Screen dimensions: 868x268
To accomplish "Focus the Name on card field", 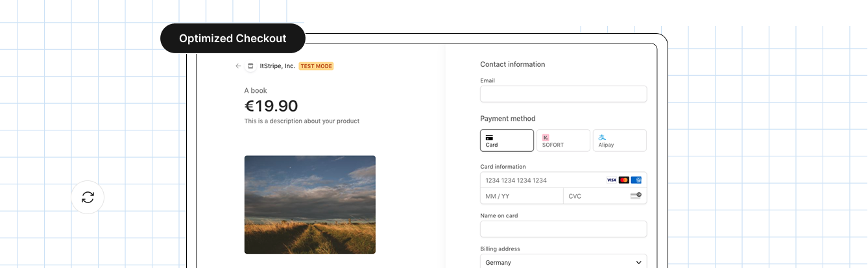I will pyautogui.click(x=563, y=229).
